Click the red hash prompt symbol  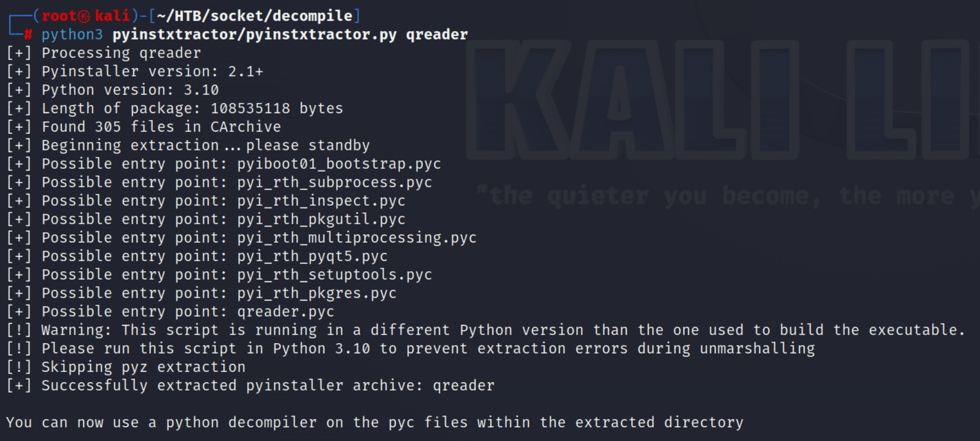(x=28, y=34)
